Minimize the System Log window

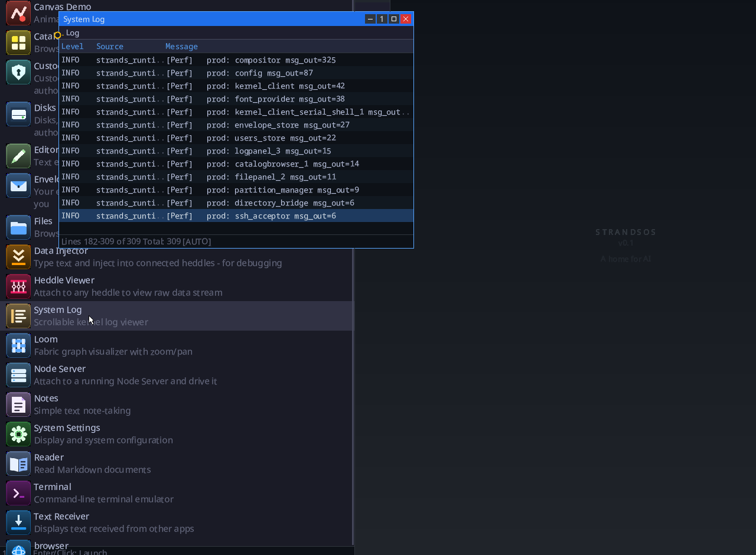pyautogui.click(x=370, y=19)
